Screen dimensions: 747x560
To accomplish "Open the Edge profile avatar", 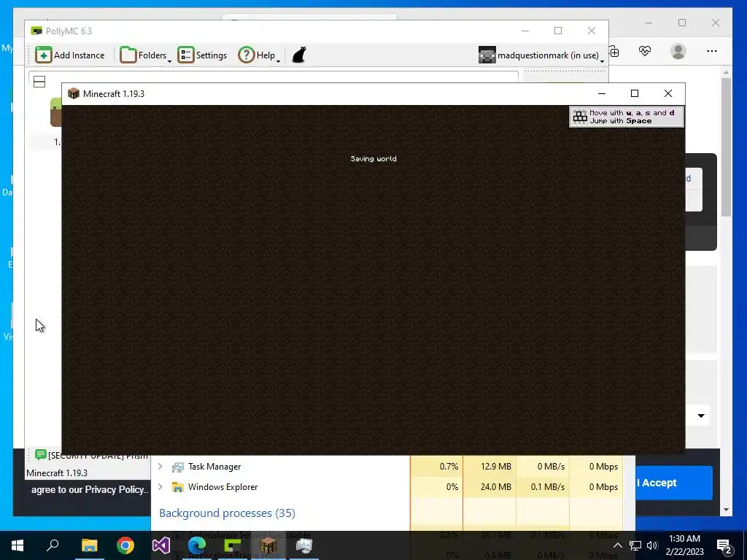I will click(x=678, y=51).
